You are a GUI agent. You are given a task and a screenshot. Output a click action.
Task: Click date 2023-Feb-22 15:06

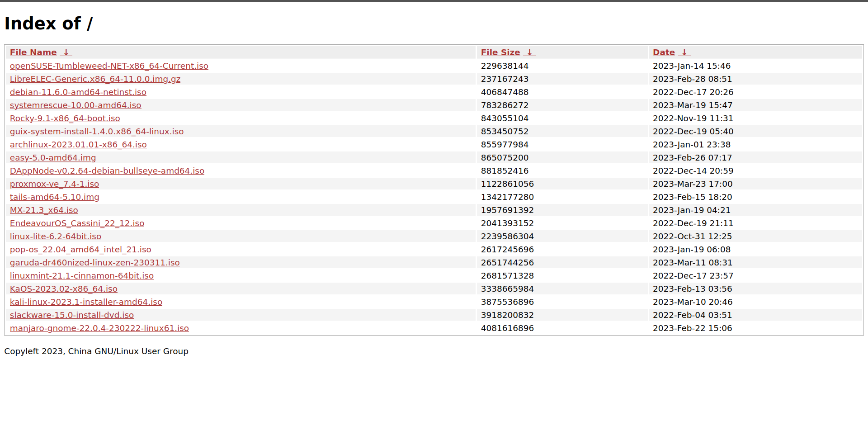click(692, 328)
